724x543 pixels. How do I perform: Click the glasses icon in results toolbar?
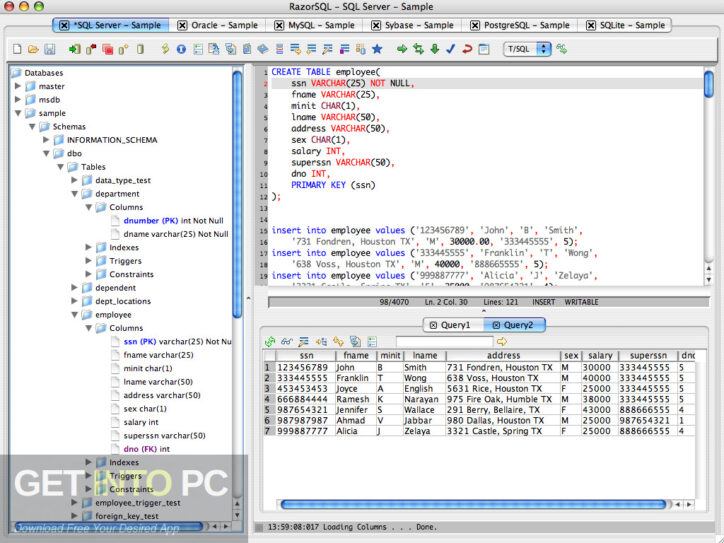pyautogui.click(x=287, y=342)
